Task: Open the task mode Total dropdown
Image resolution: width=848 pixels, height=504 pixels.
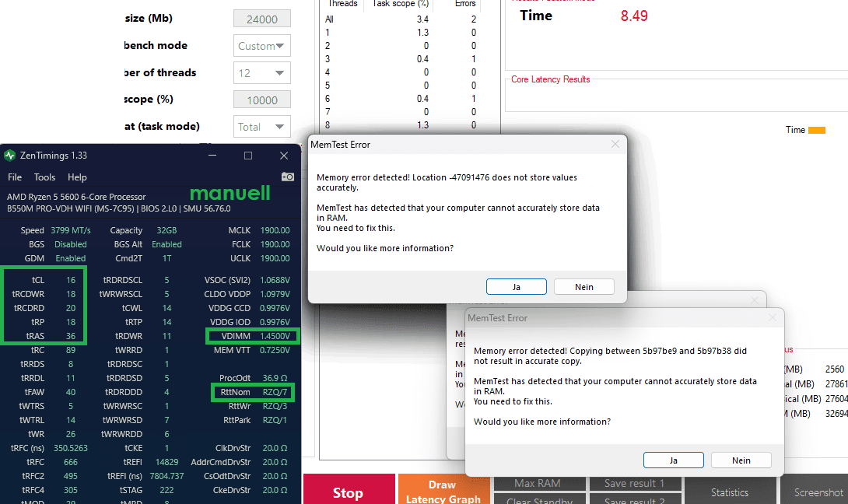Action: pyautogui.click(x=261, y=127)
